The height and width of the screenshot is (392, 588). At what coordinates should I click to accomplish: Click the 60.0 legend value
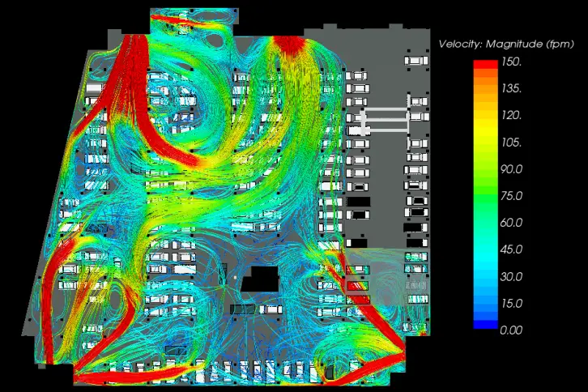(x=513, y=223)
